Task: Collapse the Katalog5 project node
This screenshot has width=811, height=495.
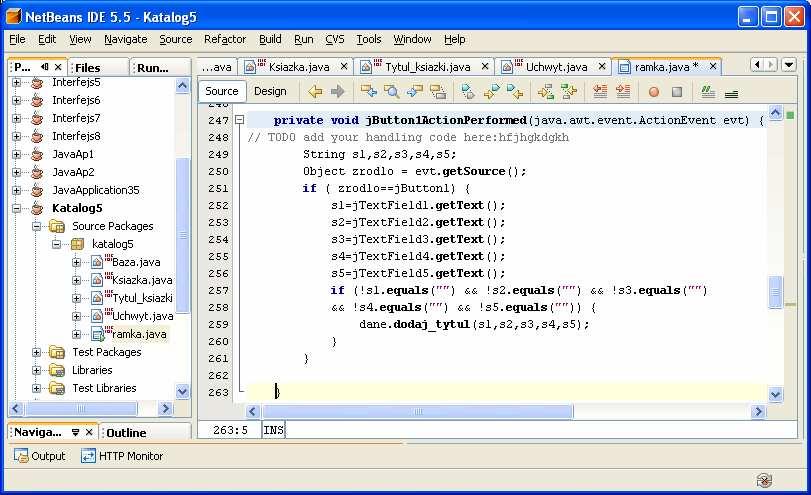Action: click(x=17, y=208)
